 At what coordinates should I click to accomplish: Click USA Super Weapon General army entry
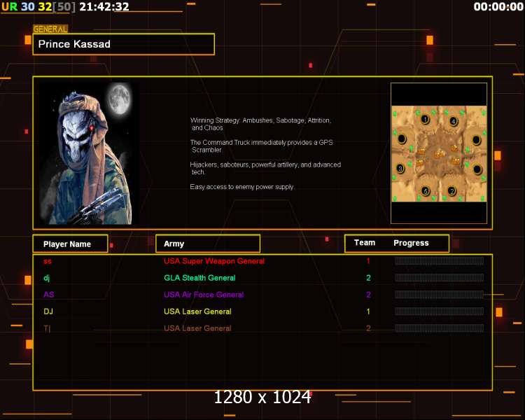(x=214, y=261)
